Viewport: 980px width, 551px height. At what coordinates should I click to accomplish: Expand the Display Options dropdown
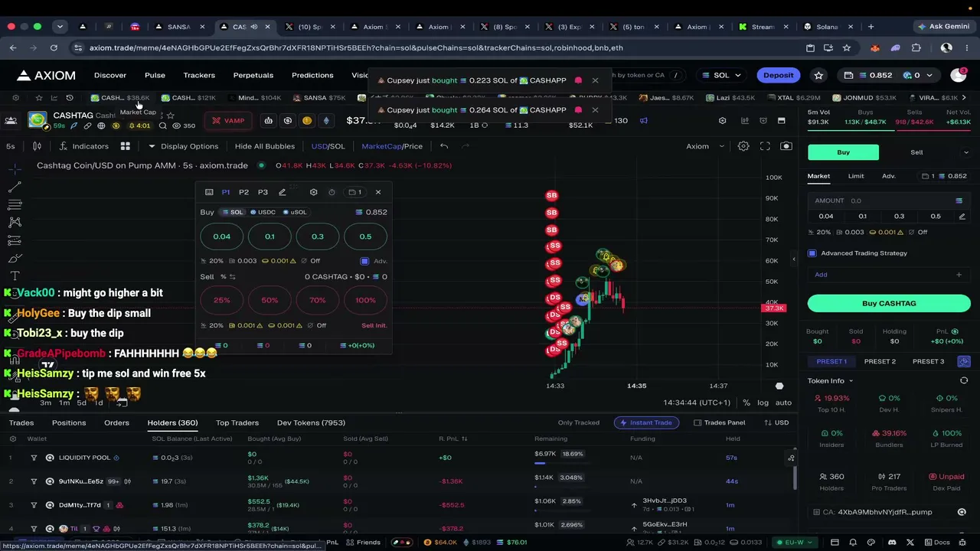(184, 146)
